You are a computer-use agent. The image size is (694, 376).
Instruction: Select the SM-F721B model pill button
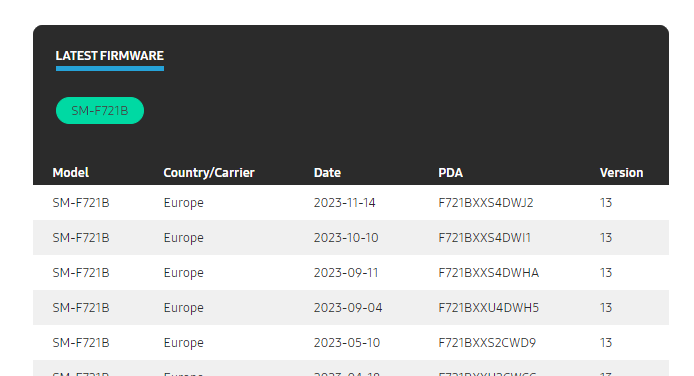click(x=100, y=111)
